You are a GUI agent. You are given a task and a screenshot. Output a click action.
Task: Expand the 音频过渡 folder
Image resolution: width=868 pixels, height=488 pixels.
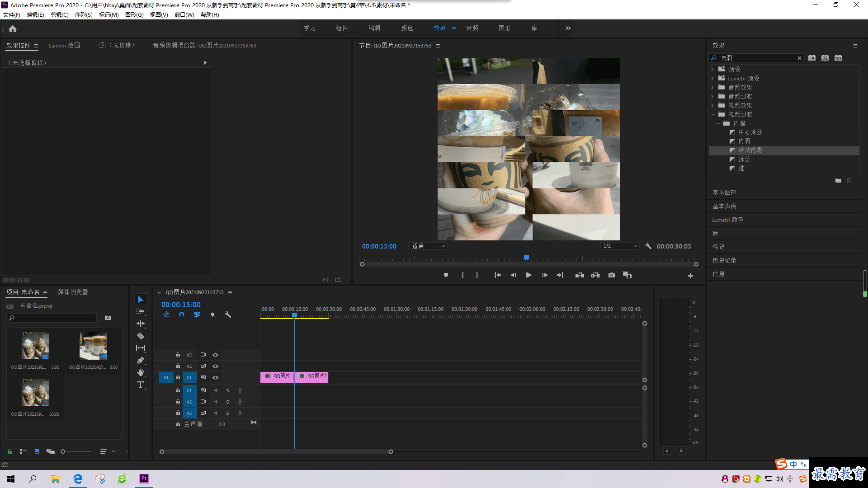pyautogui.click(x=712, y=96)
